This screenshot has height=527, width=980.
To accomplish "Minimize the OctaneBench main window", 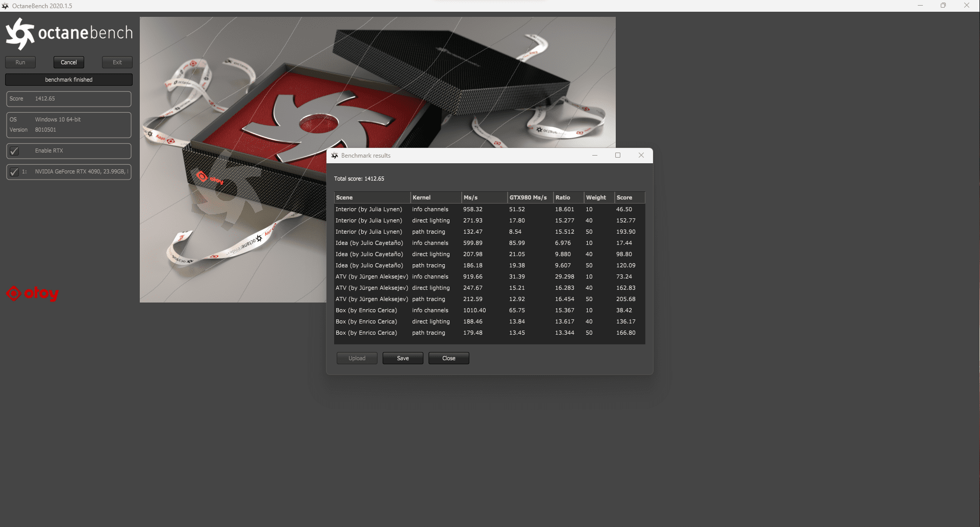I will 920,6.
